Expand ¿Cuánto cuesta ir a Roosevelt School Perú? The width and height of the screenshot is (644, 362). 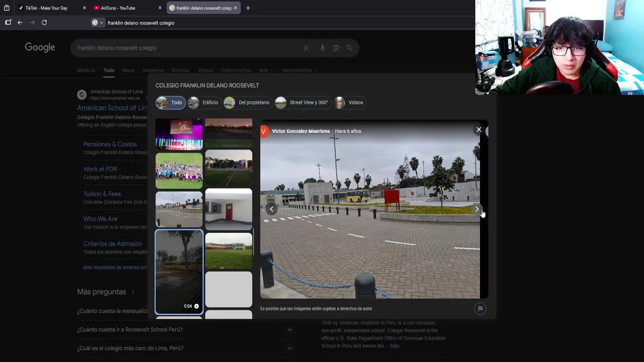pyautogui.click(x=186, y=330)
